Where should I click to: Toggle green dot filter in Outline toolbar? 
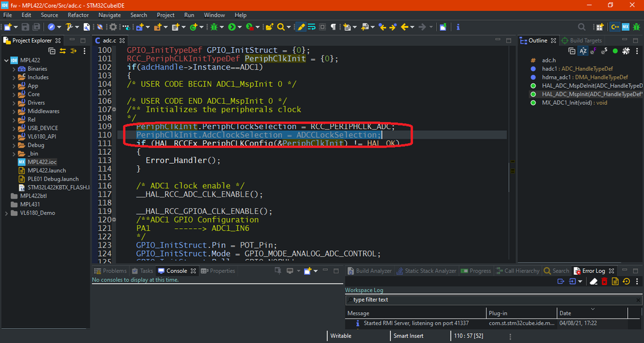[x=615, y=51]
